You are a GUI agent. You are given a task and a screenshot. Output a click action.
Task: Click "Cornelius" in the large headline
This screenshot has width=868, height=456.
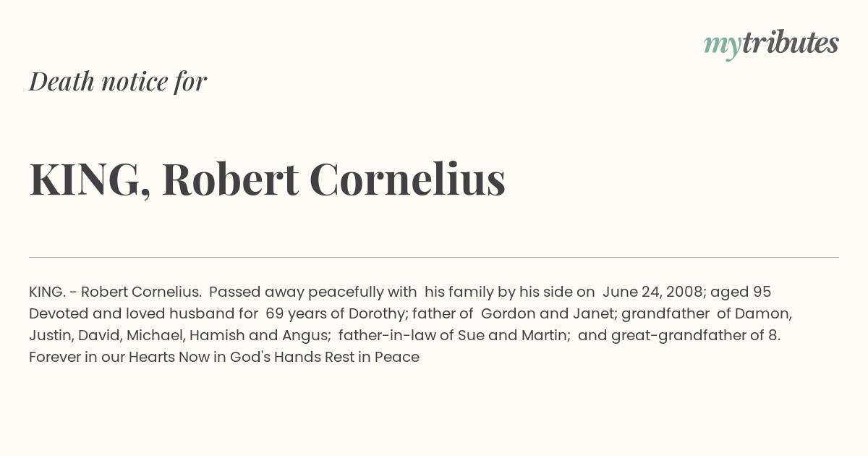click(x=407, y=179)
